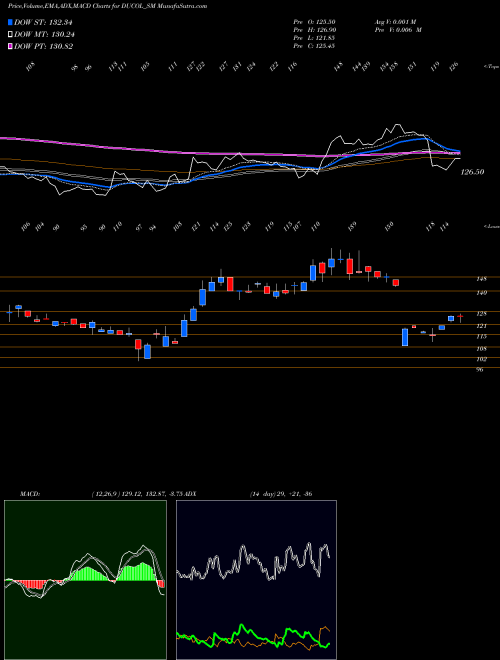Click the 'MACD:' indicator label

[30, 494]
